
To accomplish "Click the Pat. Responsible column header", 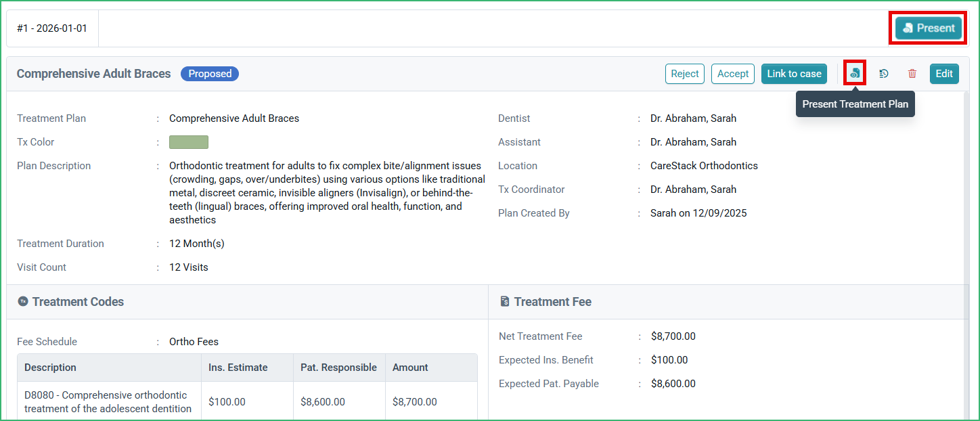I will click(x=338, y=368).
